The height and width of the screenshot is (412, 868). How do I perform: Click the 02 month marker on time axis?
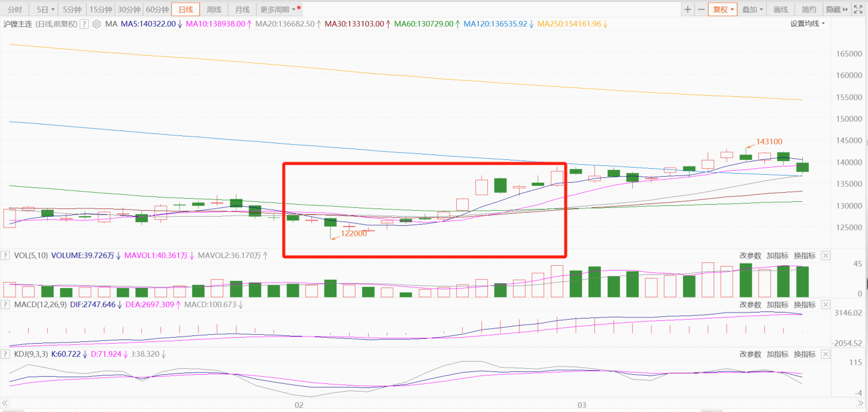click(x=300, y=405)
